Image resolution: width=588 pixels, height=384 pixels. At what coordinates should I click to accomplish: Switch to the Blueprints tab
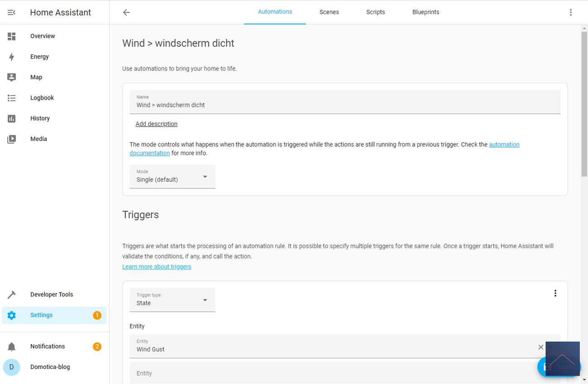click(x=426, y=12)
